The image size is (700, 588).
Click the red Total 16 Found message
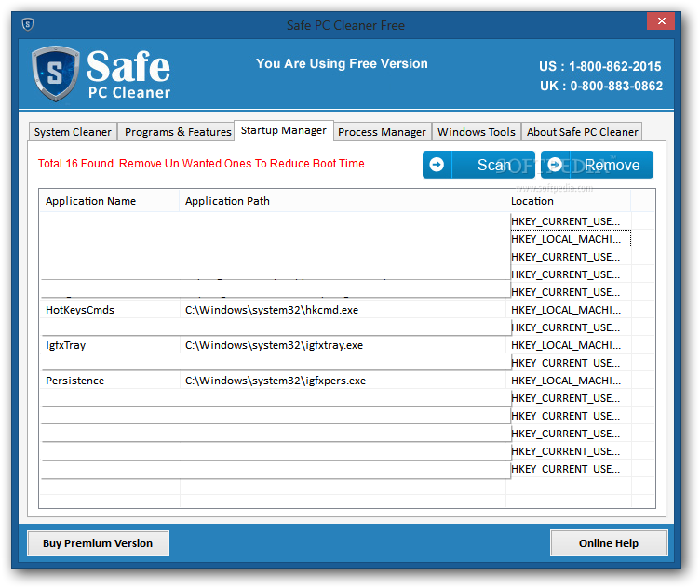(203, 164)
